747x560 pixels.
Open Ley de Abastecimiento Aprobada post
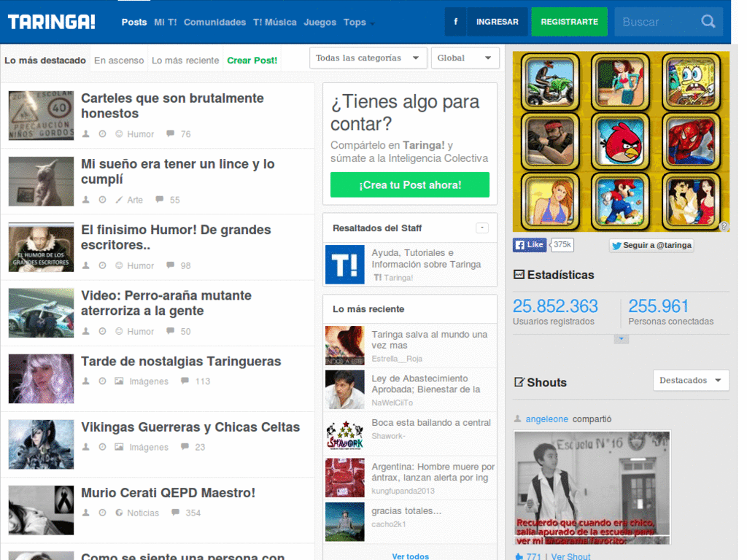click(x=425, y=384)
